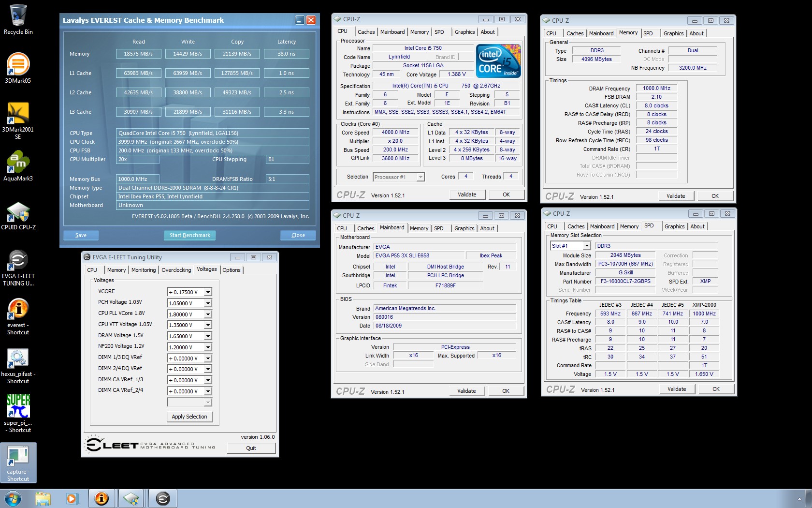Viewport: 812px width, 508px height.
Task: Expand DIMM CA VRef_1/3 dropdown
Action: [208, 380]
